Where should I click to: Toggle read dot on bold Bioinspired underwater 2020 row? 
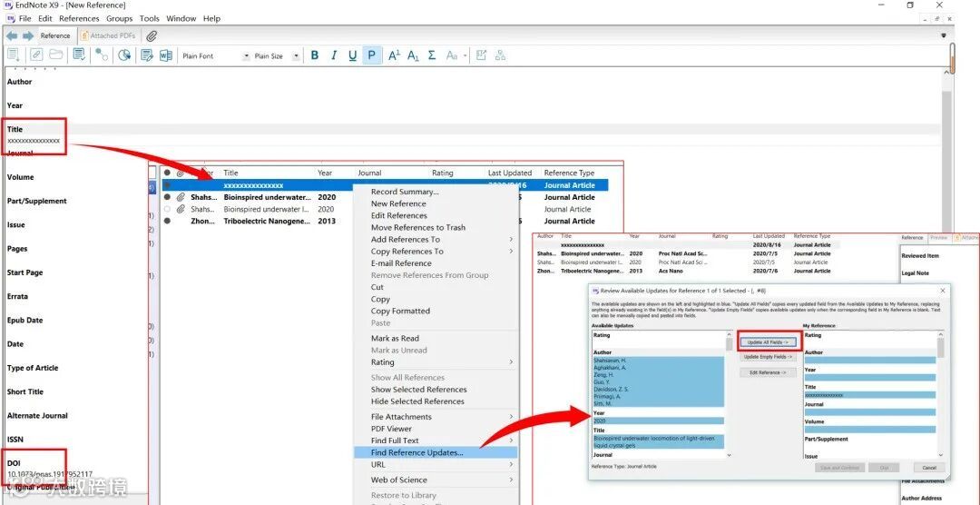[167, 197]
